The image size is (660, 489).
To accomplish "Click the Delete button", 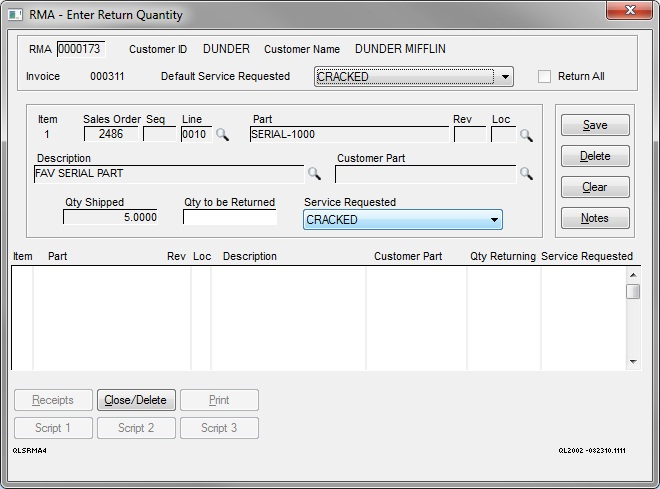I will coord(595,156).
